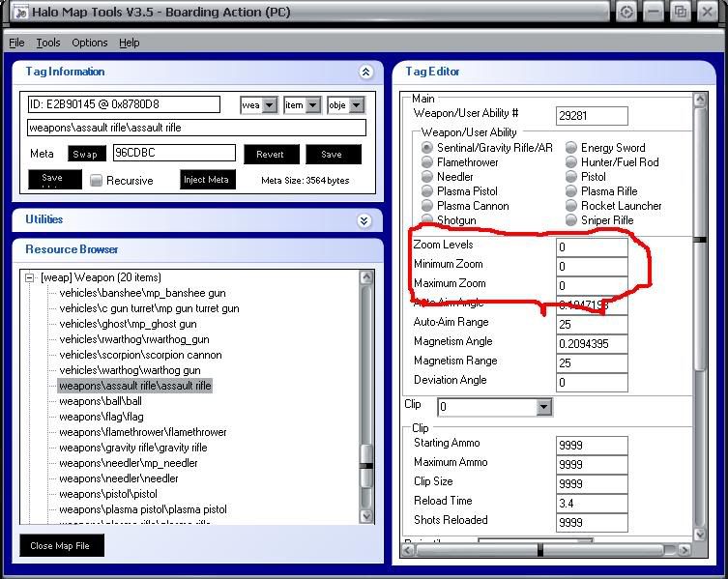Select 'weapons\gravity rifle\gravity rifle' item
The height and width of the screenshot is (579, 728).
pos(132,448)
